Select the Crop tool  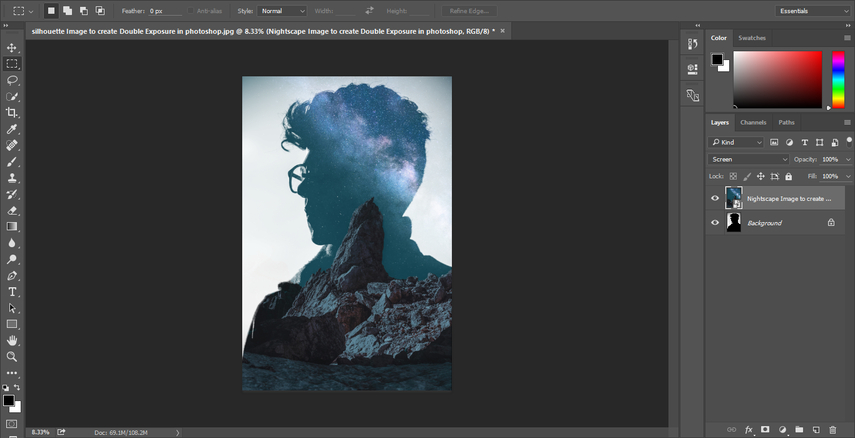point(11,113)
